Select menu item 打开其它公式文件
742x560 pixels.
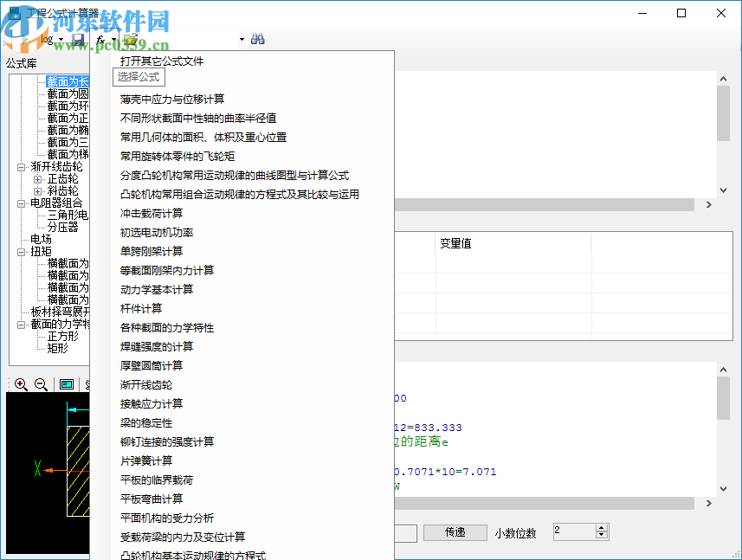[x=162, y=61]
